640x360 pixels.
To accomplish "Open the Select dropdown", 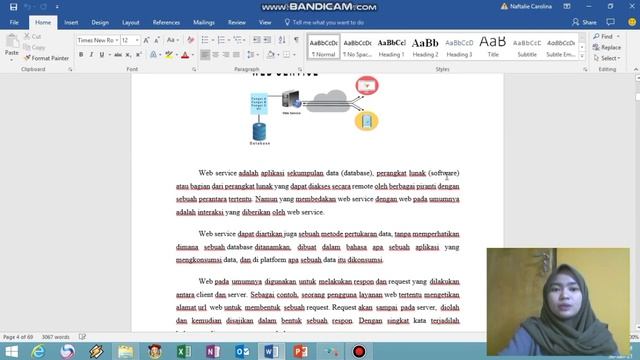I will click(x=607, y=58).
